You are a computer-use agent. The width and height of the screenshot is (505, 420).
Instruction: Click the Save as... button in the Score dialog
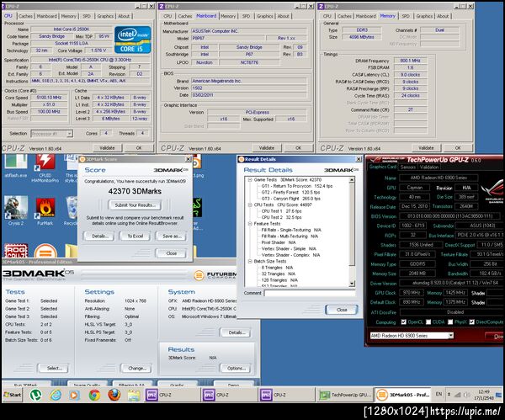tap(172, 236)
